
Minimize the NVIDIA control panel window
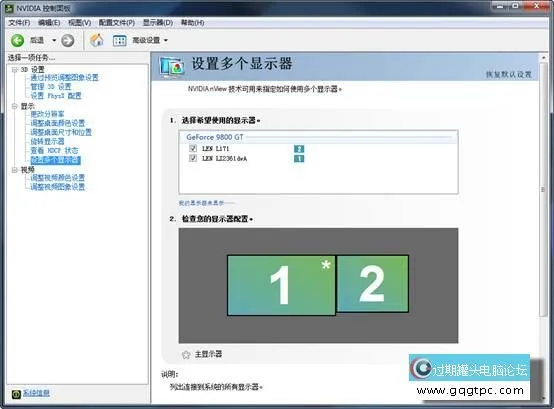pos(500,6)
